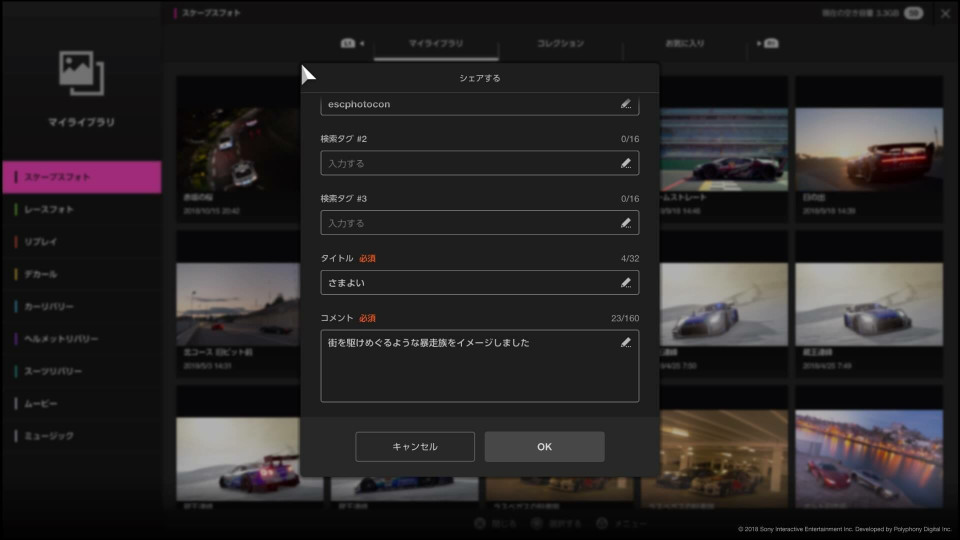Click pencil icon in the title field
The height and width of the screenshot is (540, 960).
626,283
